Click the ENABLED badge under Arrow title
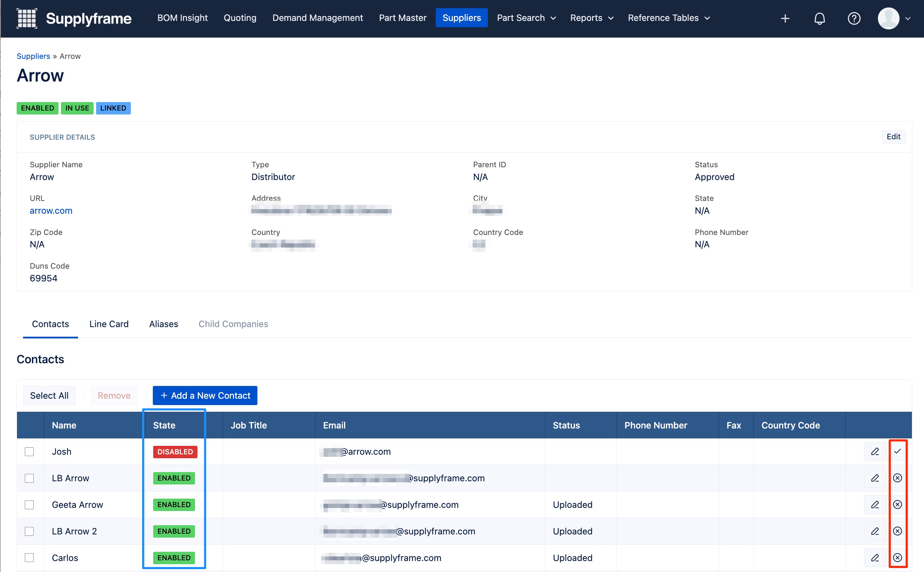 [38, 108]
